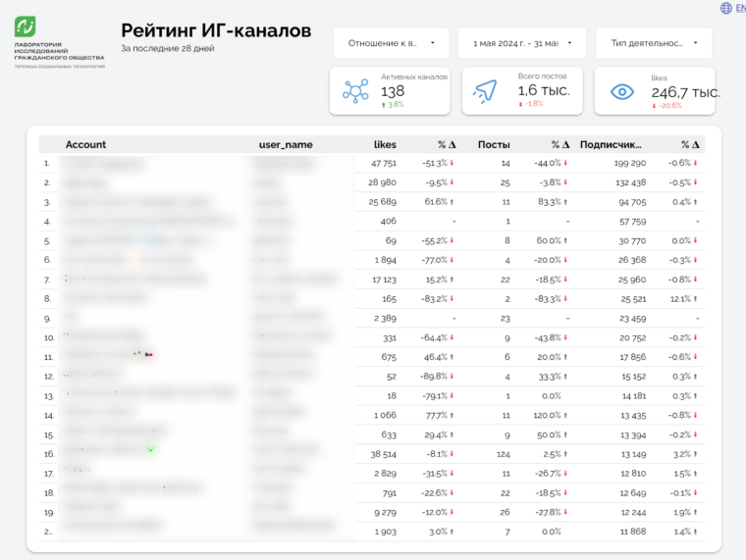Viewport: 746px width, 560px height.
Task: Sort by the Подписчик... column header
Action: click(x=611, y=144)
